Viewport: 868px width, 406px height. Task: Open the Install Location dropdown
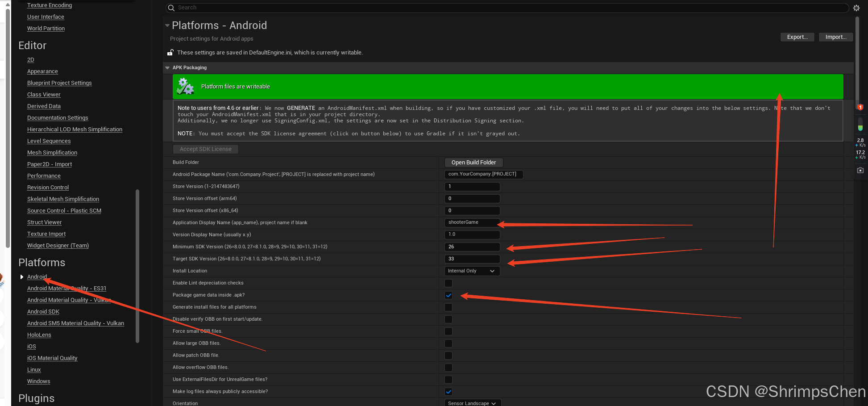[x=472, y=271]
